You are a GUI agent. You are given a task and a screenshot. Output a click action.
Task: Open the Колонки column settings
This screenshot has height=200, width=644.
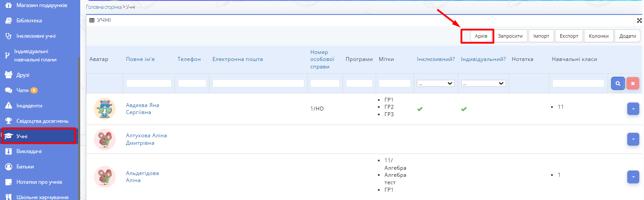pyautogui.click(x=598, y=36)
